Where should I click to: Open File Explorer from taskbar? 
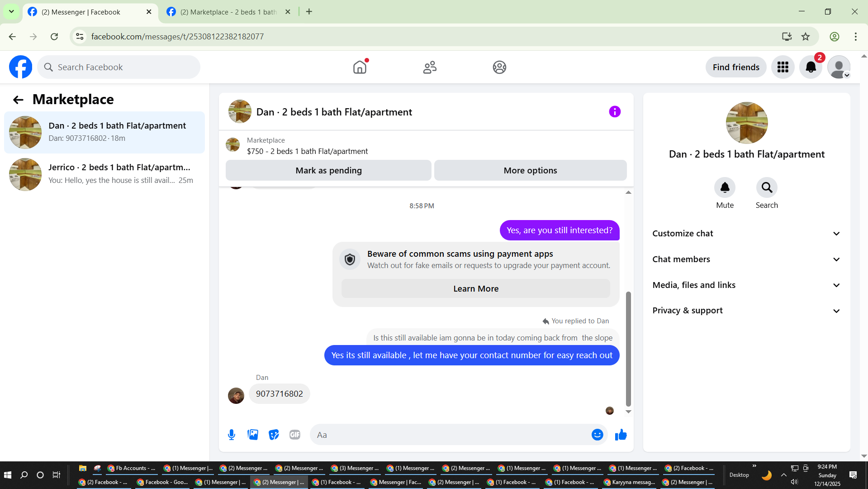(82, 468)
